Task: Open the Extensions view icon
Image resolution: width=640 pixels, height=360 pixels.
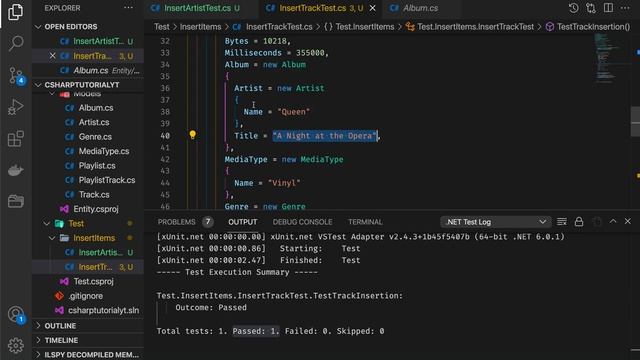Action: [16, 139]
